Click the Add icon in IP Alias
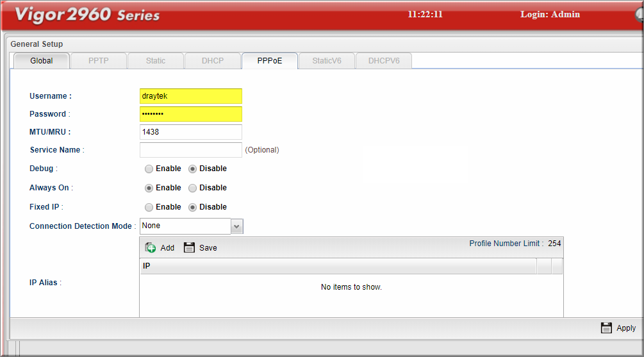644x357 pixels. click(x=151, y=248)
